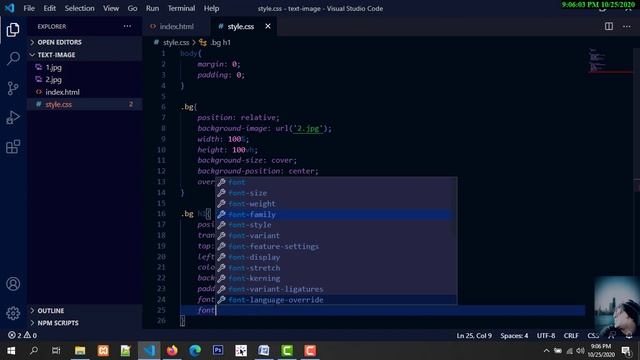Click the VS Code logo in title bar

tap(9, 8)
